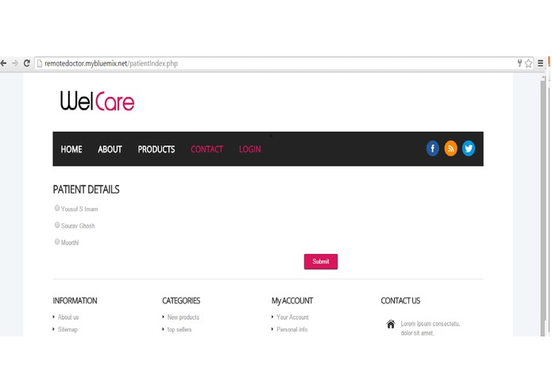This screenshot has height=392, width=552.
Task: Open the Facebook social icon
Action: point(433,148)
